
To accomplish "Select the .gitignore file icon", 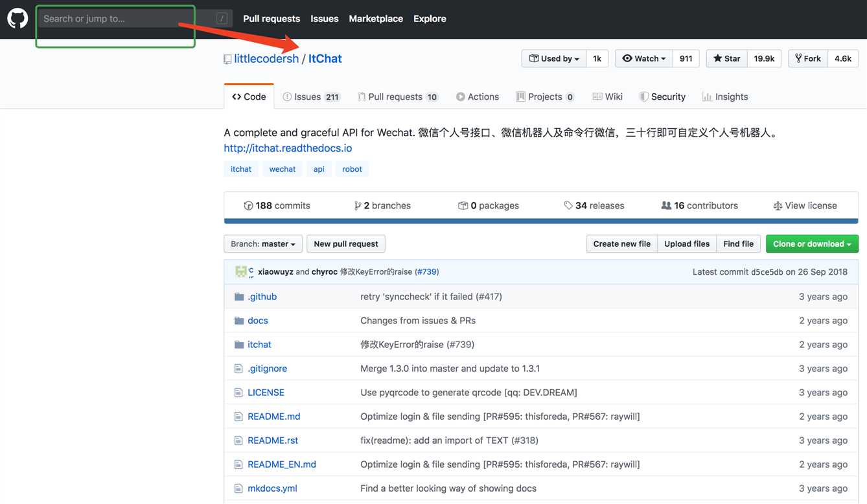I will (238, 369).
